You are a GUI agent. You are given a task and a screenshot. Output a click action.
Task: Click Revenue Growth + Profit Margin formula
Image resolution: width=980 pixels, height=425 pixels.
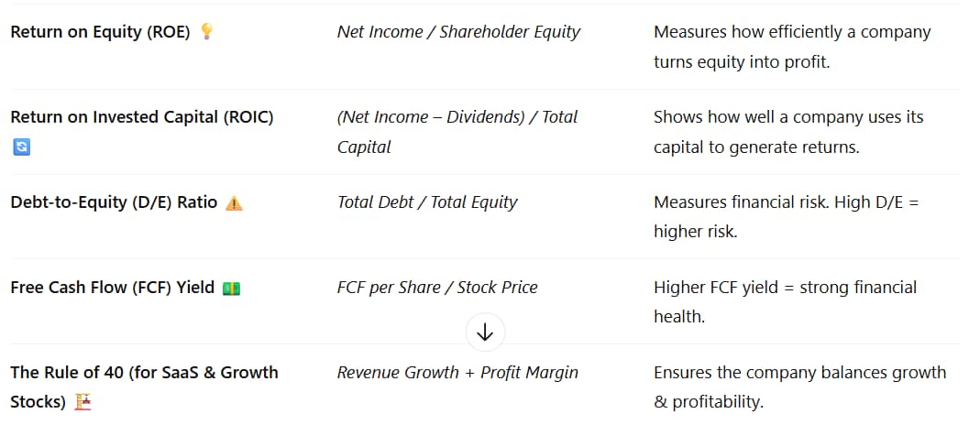[457, 373]
